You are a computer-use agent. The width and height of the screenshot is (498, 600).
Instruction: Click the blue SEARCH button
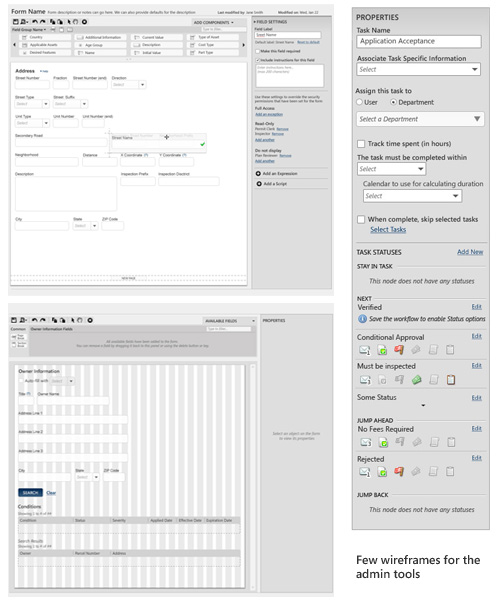pyautogui.click(x=30, y=492)
